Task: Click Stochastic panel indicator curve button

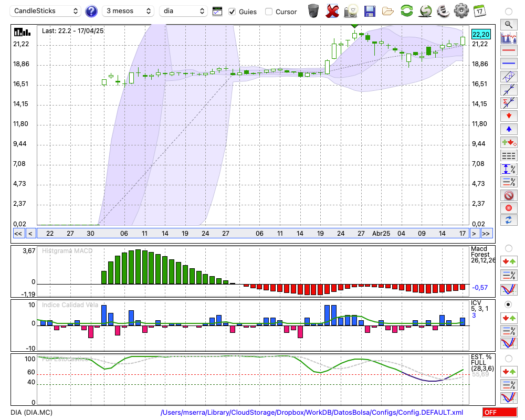Action: pos(509,398)
